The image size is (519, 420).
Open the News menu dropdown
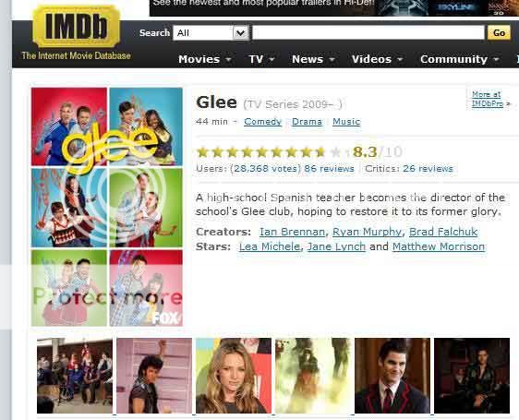(313, 59)
